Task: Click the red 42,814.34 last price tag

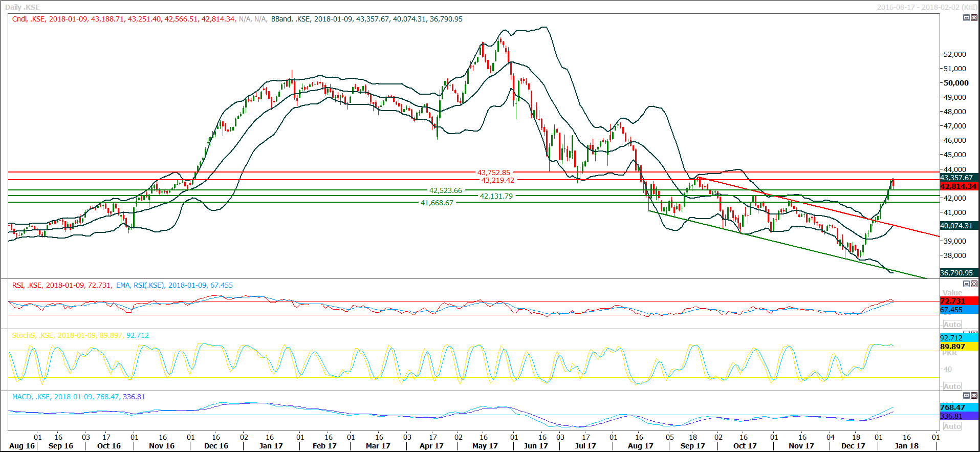Action: point(959,187)
